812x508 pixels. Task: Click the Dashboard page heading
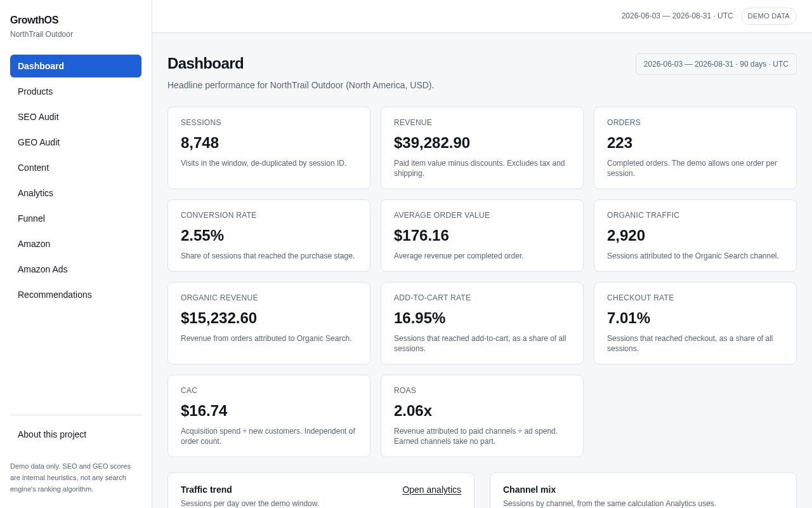[x=206, y=63]
